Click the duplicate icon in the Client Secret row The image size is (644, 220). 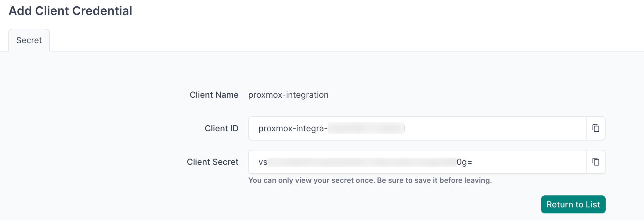[596, 162]
